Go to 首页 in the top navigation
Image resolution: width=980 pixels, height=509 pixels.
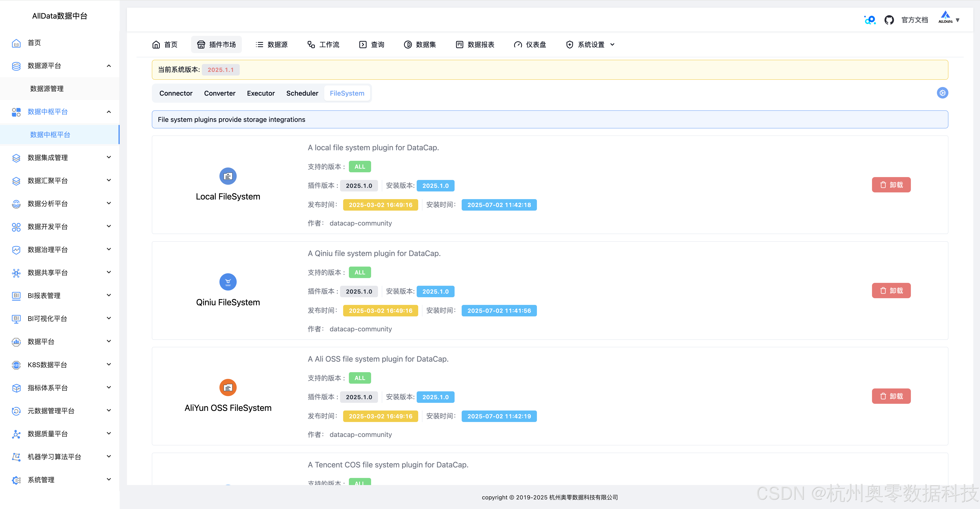tap(165, 44)
